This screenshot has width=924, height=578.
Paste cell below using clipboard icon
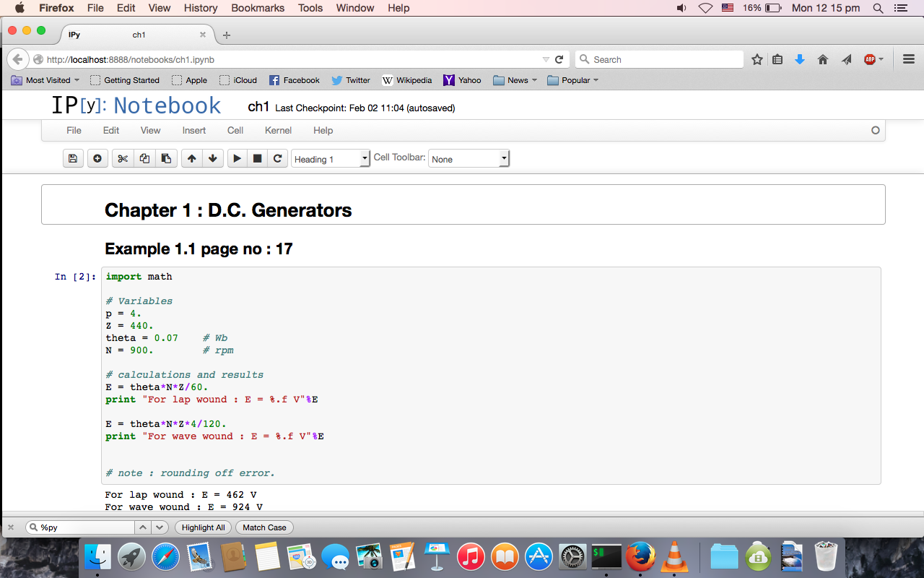click(166, 159)
